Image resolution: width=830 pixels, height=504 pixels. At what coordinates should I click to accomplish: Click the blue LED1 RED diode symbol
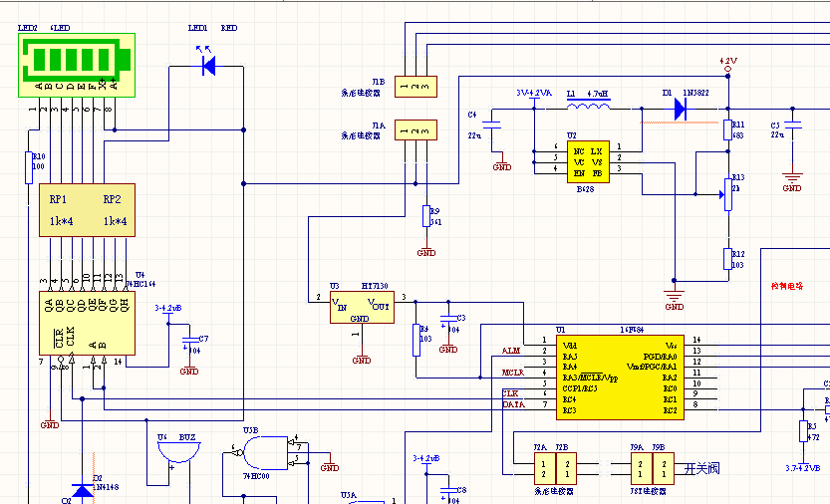pos(208,66)
